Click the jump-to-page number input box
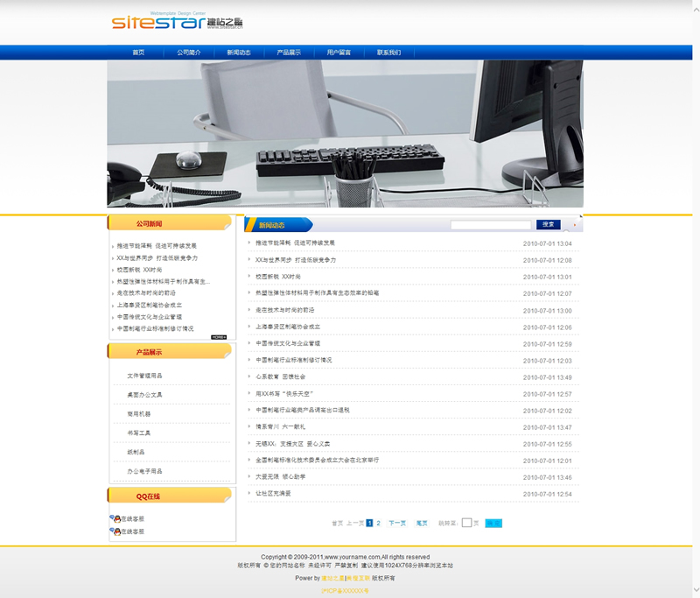Screen dimensions: 700x598 [x=466, y=523]
